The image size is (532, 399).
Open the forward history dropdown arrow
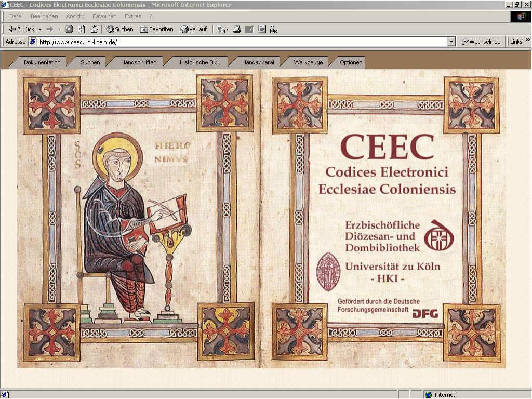point(59,30)
